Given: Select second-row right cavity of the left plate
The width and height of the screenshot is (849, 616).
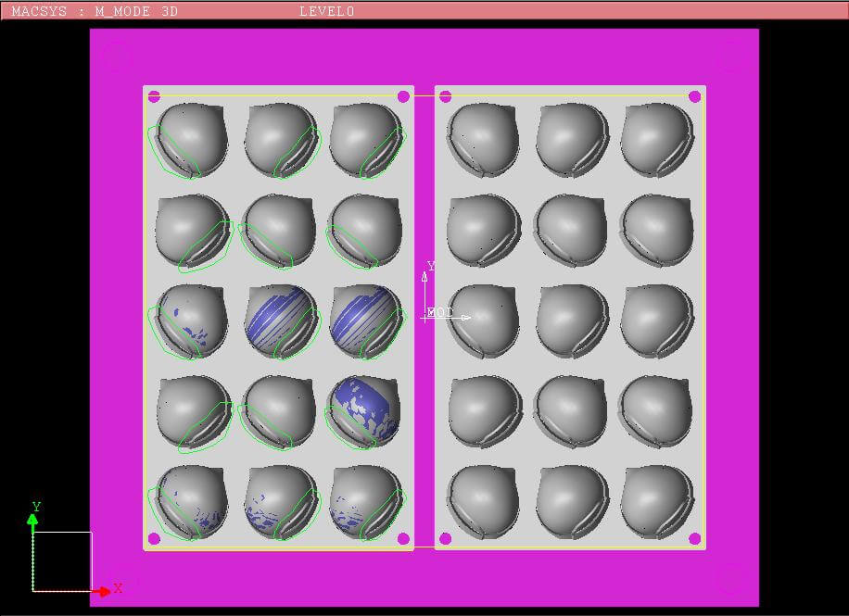Looking at the screenshot, I should pos(364,232).
